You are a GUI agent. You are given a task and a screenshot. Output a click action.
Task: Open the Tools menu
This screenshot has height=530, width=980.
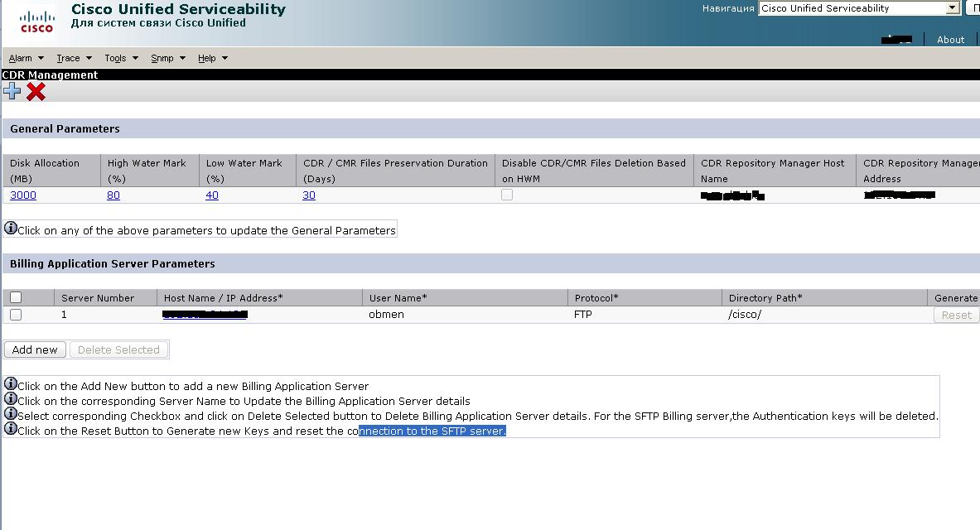115,58
